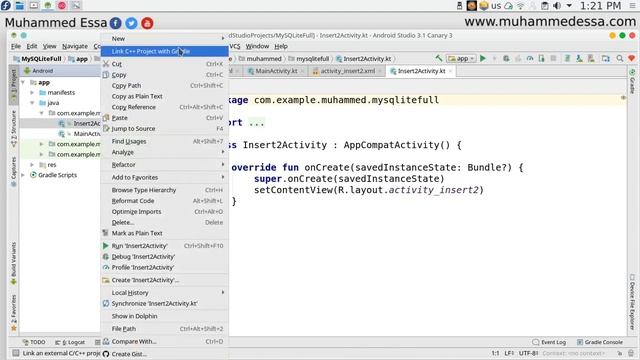Choose Reformat Code menu entry
The image size is (640, 360).
pyautogui.click(x=164, y=201)
